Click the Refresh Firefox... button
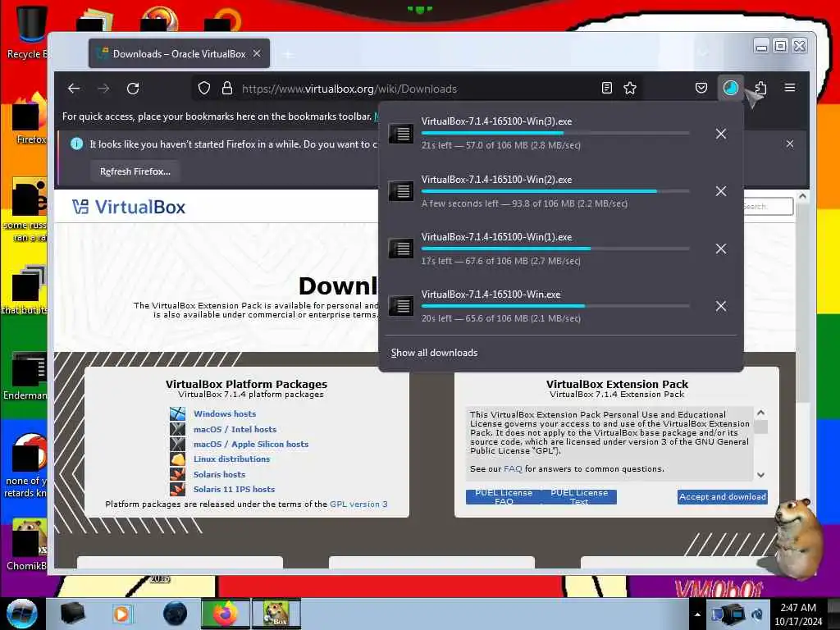The height and width of the screenshot is (630, 840). [135, 171]
